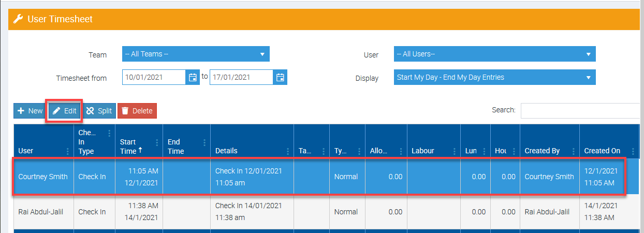Screen dimensions: 644x233
Task: Expand the All Teams dropdown
Action: [x=196, y=54]
